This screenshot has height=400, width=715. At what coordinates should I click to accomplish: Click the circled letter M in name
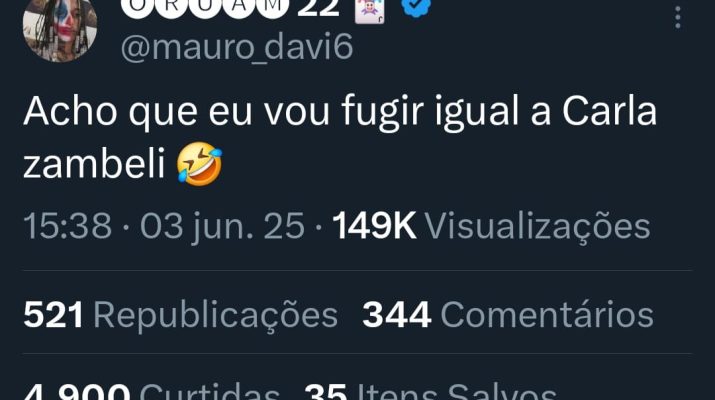click(x=272, y=7)
